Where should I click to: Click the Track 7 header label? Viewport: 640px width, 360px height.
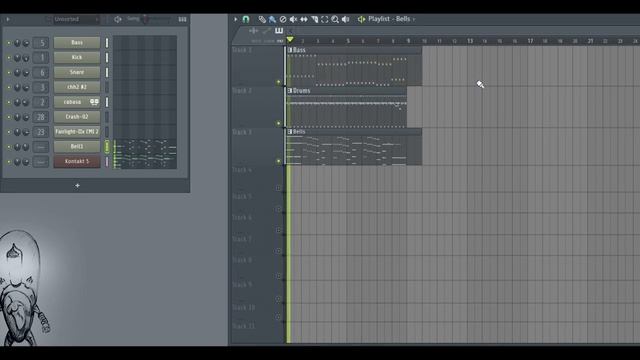[242, 239]
